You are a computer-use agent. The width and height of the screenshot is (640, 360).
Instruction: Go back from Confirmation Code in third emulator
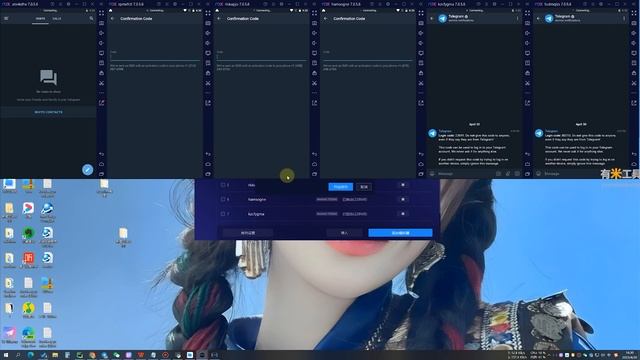[x=219, y=18]
